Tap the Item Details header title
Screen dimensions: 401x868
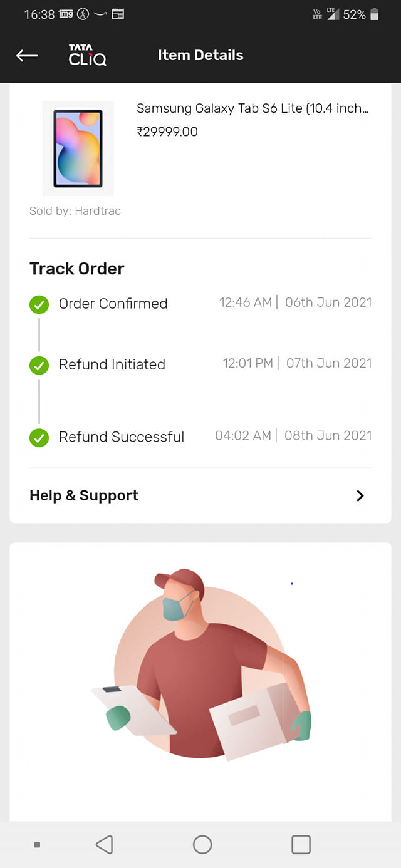200,55
